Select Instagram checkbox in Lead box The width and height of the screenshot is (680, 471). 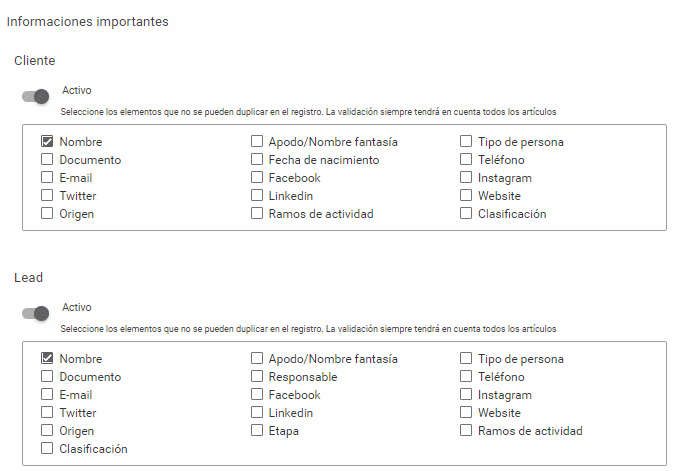466,394
